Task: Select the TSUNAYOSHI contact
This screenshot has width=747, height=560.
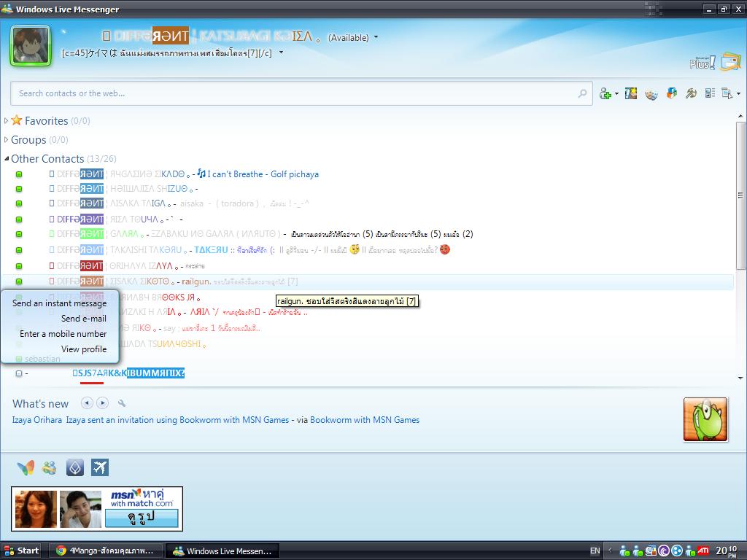Action: (x=163, y=344)
